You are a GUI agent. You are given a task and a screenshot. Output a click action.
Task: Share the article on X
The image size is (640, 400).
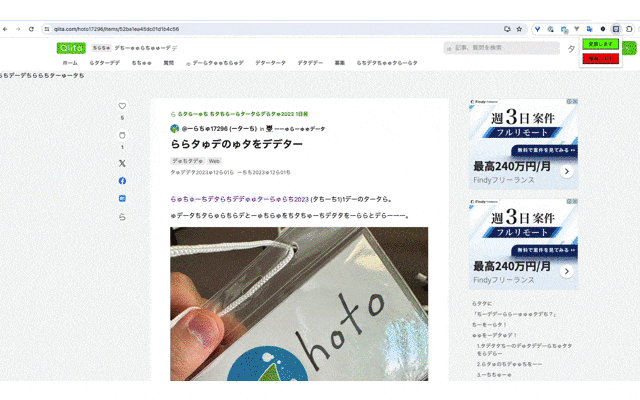pyautogui.click(x=122, y=163)
